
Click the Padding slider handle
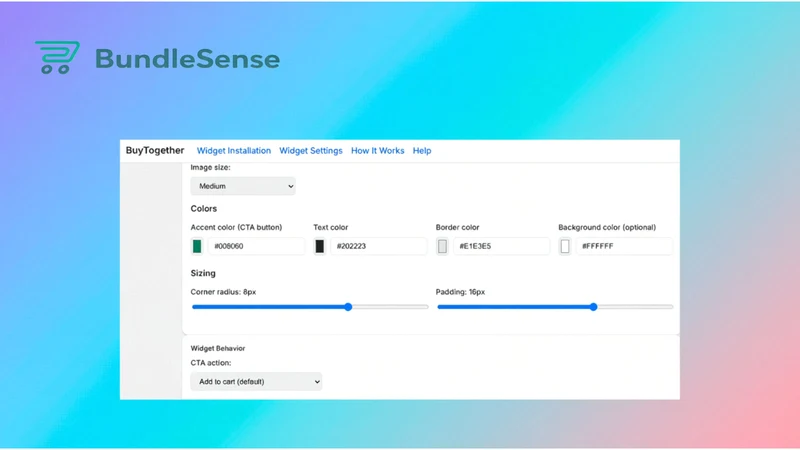coord(593,307)
